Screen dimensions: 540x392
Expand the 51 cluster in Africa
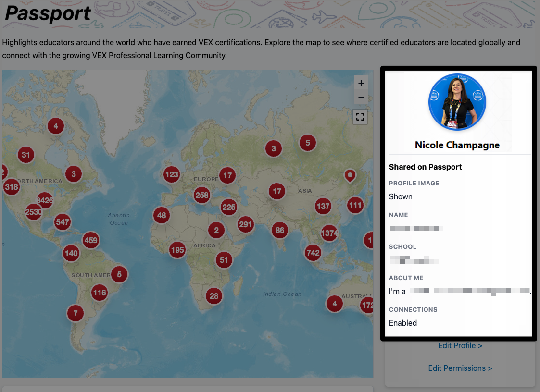(224, 260)
